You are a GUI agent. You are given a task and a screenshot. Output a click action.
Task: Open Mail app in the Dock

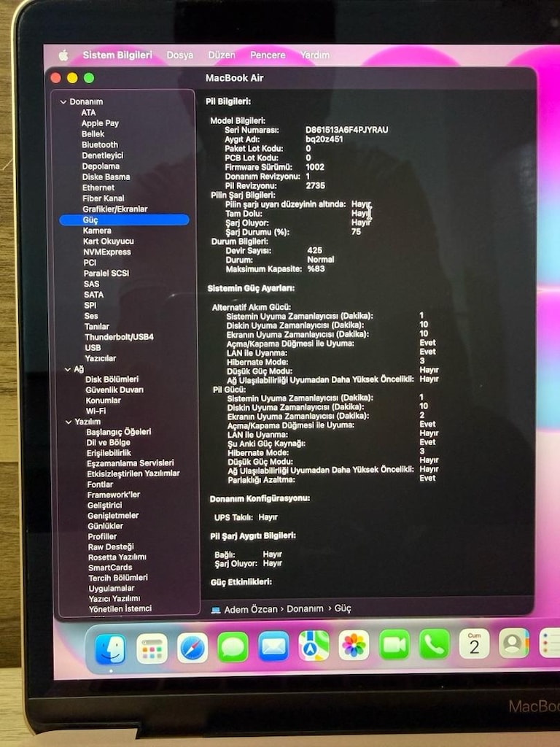tap(273, 646)
